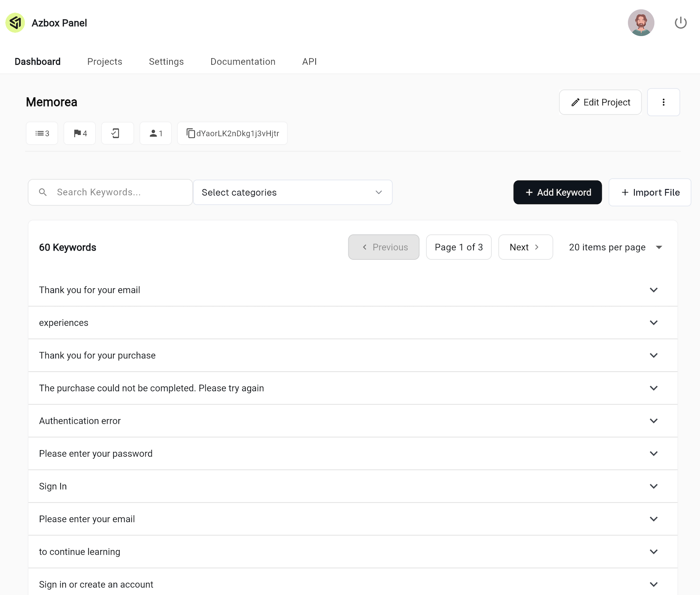Screen dimensions: 700x595
Task: Open the three-dot project options menu
Action: pyautogui.click(x=663, y=102)
